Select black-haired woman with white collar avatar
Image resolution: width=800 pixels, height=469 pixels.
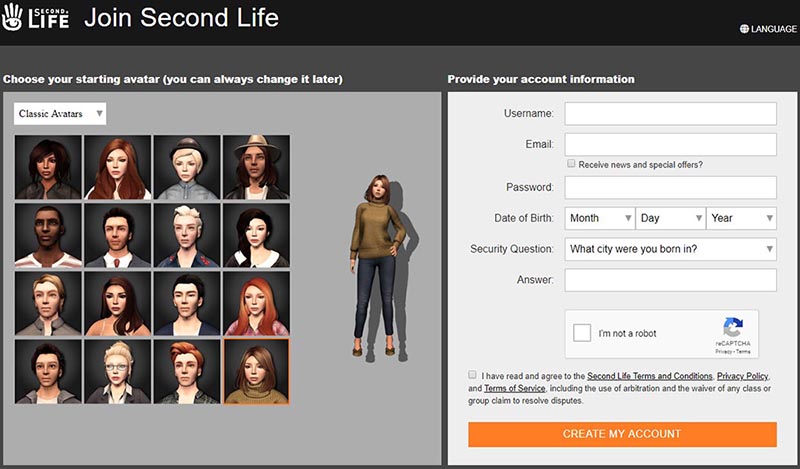[x=257, y=235]
